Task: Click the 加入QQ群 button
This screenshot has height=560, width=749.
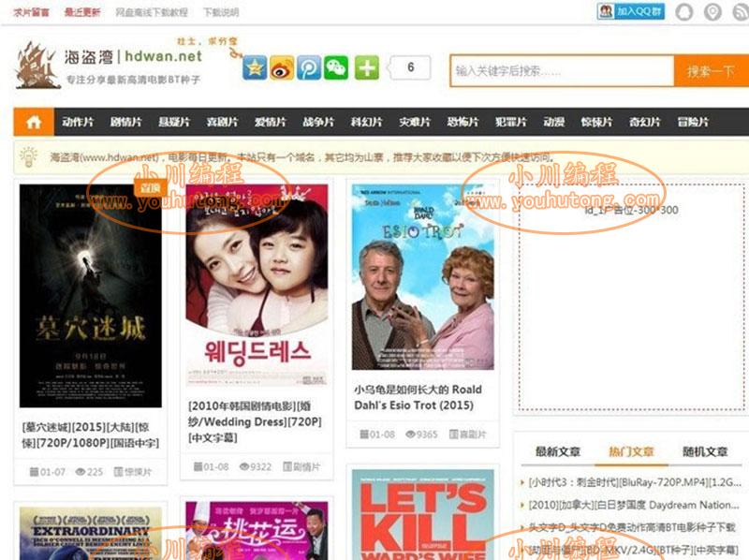Action: coord(630,11)
